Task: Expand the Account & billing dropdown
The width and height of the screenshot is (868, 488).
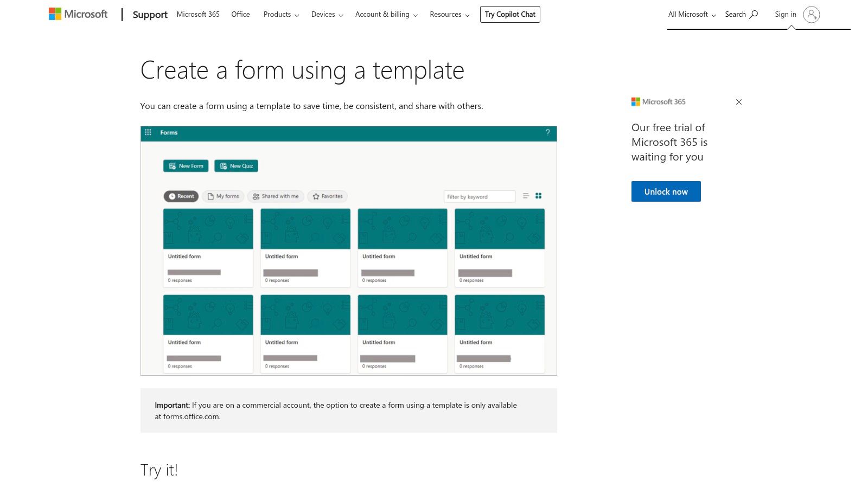Action: (386, 14)
